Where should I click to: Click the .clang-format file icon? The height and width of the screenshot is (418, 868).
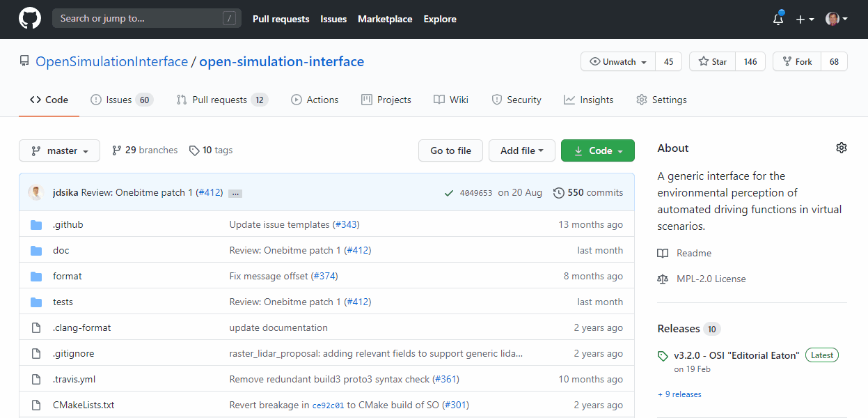(36, 328)
